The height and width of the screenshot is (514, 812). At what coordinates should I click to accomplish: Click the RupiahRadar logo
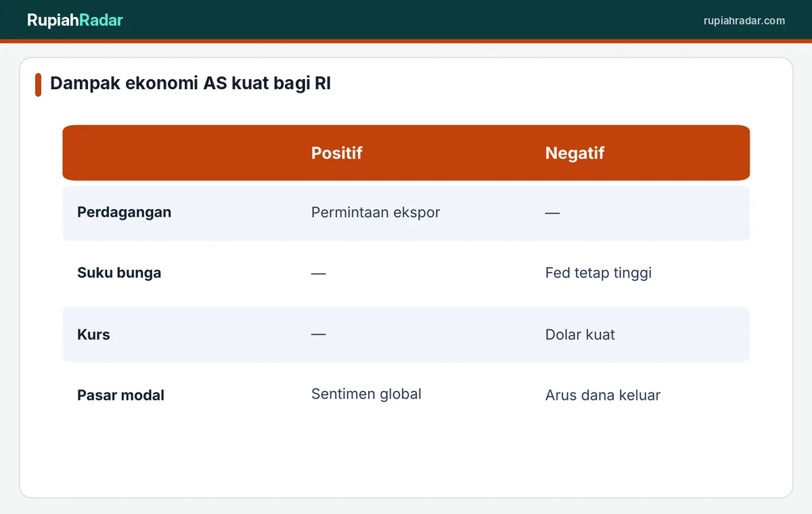click(75, 20)
